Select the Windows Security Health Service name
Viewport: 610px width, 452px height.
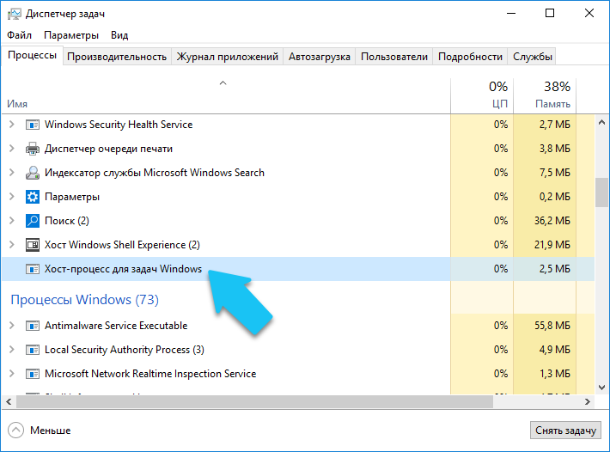tap(119, 124)
